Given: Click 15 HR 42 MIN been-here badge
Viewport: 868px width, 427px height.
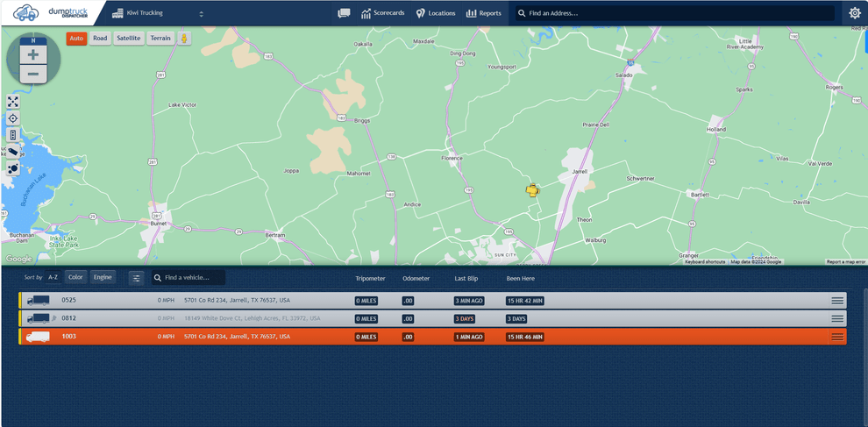Looking at the screenshot, I should click(525, 301).
